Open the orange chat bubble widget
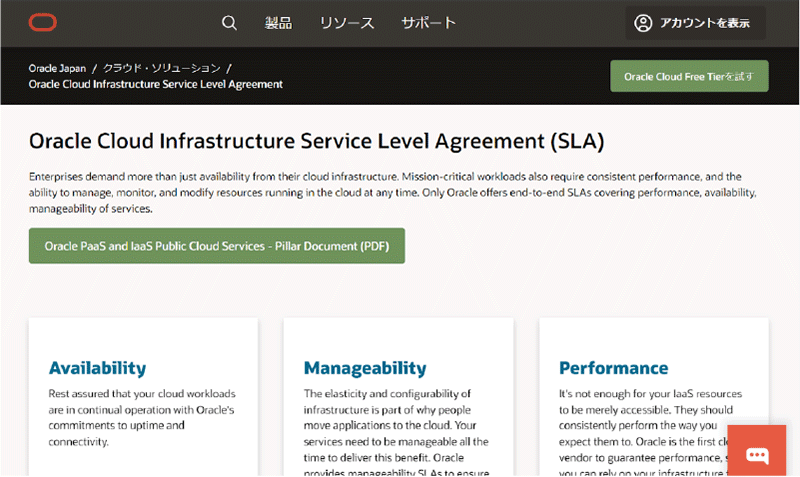Image resolution: width=800 pixels, height=477 pixels. [757, 454]
